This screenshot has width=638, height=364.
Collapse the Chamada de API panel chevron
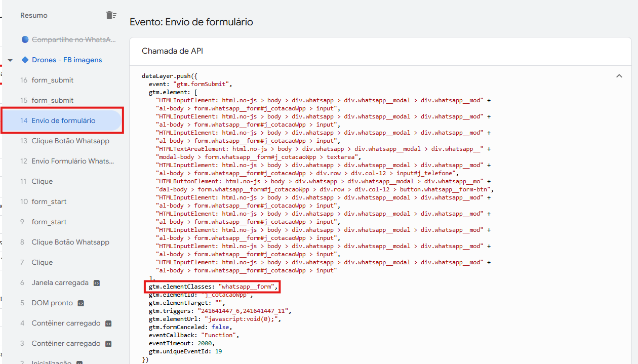(619, 76)
